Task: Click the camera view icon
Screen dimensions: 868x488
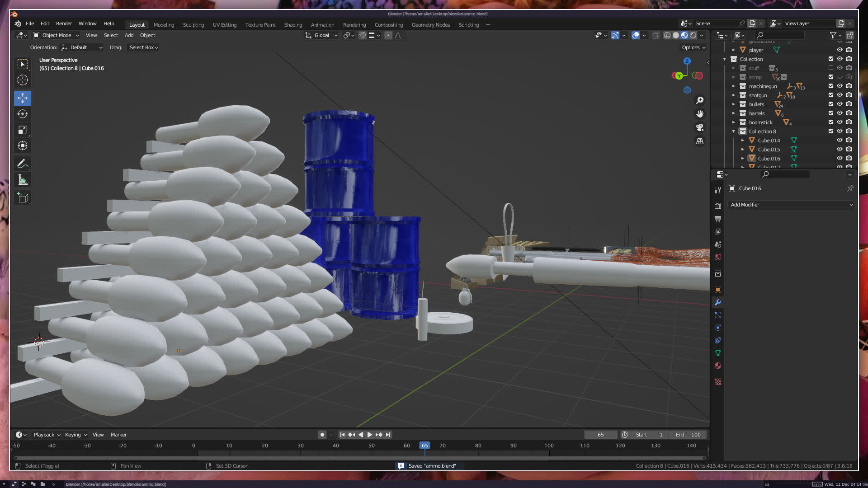Action: (700, 127)
